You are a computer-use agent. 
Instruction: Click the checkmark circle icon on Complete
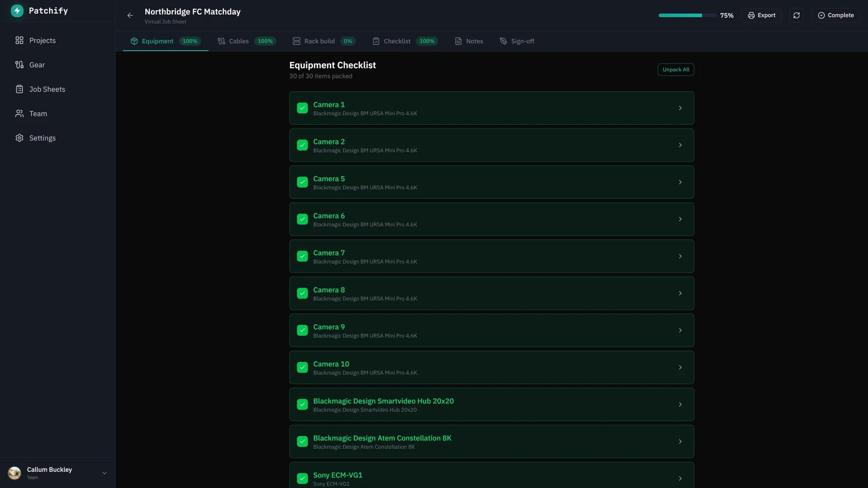coord(821,15)
